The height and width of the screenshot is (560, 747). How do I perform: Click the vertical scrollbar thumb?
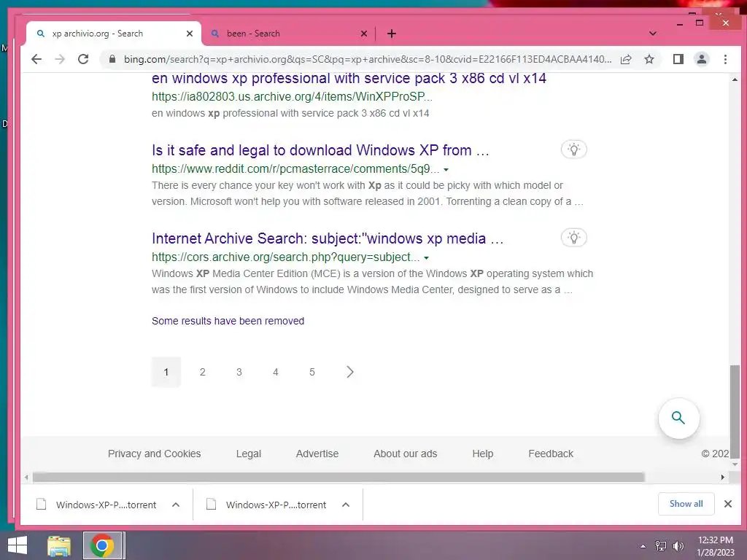coord(735,412)
